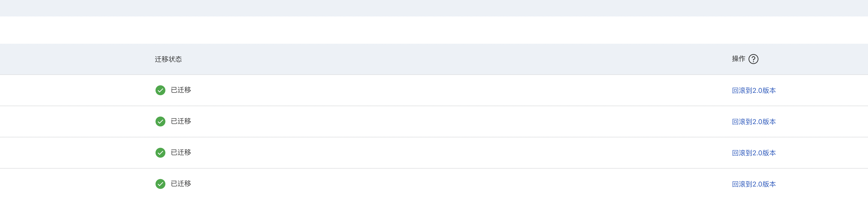868x197 pixels.
Task: Click the 操作 column header text
Action: click(738, 59)
